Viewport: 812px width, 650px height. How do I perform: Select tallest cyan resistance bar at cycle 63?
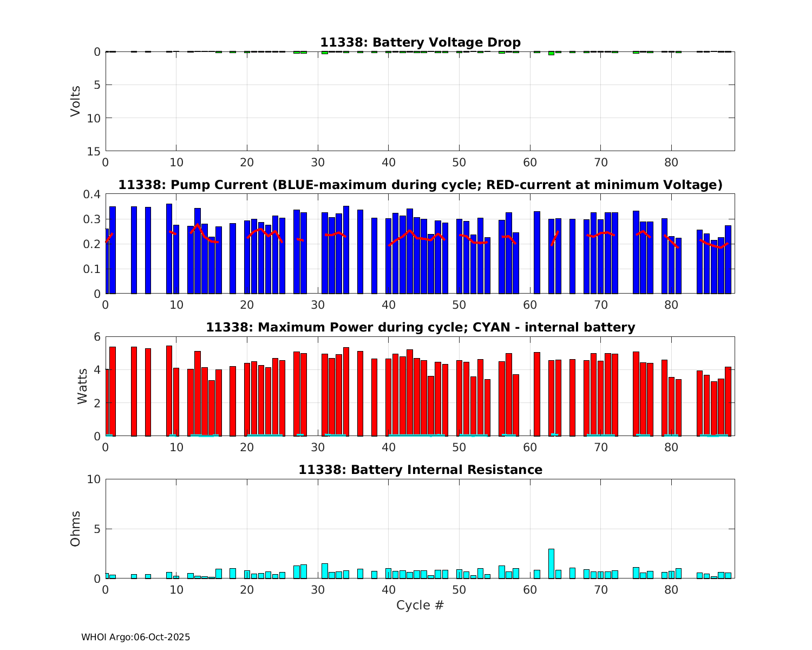[551, 564]
